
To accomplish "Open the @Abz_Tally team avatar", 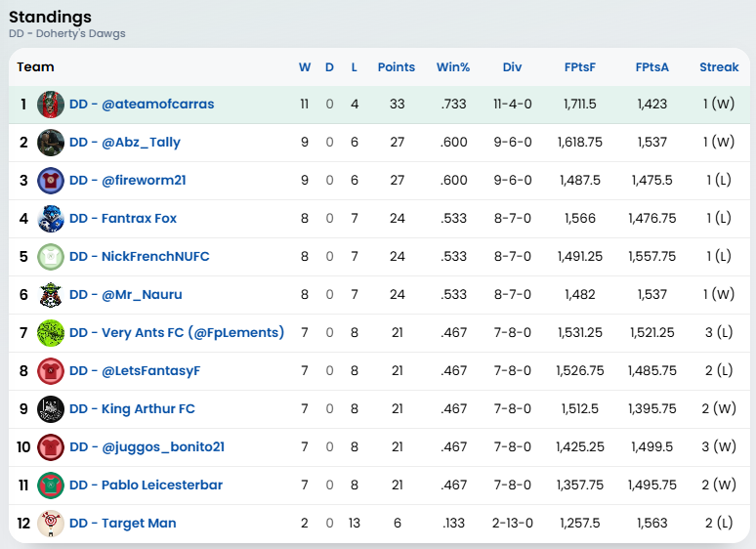I will tap(51, 143).
